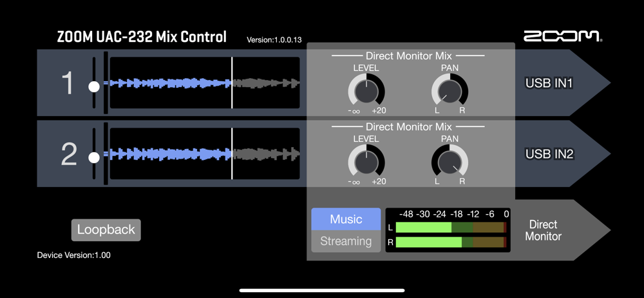Select the Streaming mode
This screenshot has width=644, height=298.
pyautogui.click(x=346, y=241)
